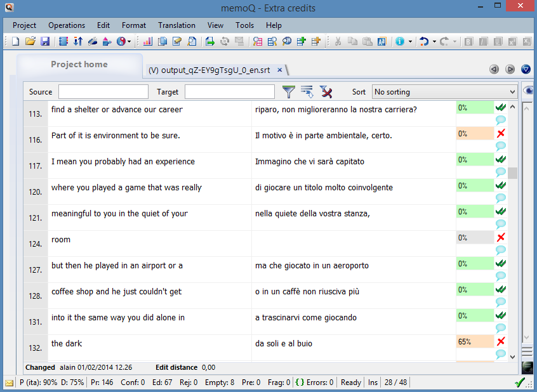Click the vertical scrollbar thumb

coord(513,173)
